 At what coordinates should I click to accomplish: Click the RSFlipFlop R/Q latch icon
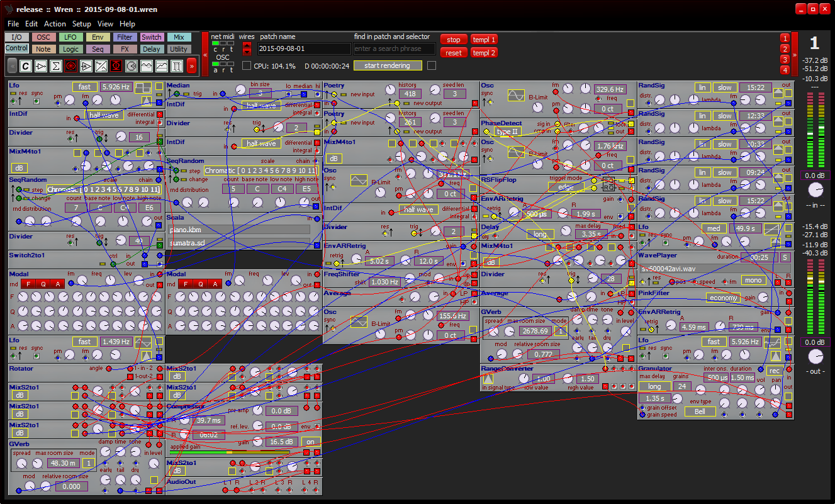pyautogui.click(x=608, y=184)
